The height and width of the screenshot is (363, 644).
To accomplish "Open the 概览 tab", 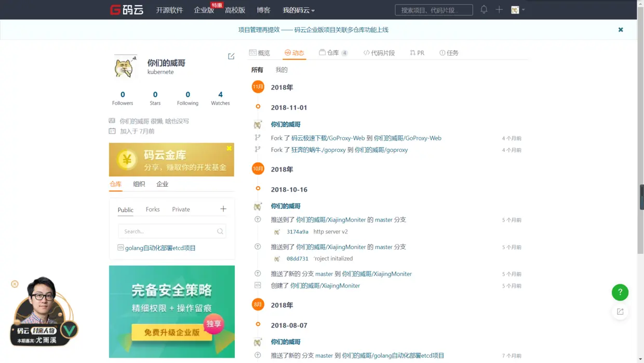I will coord(260,53).
